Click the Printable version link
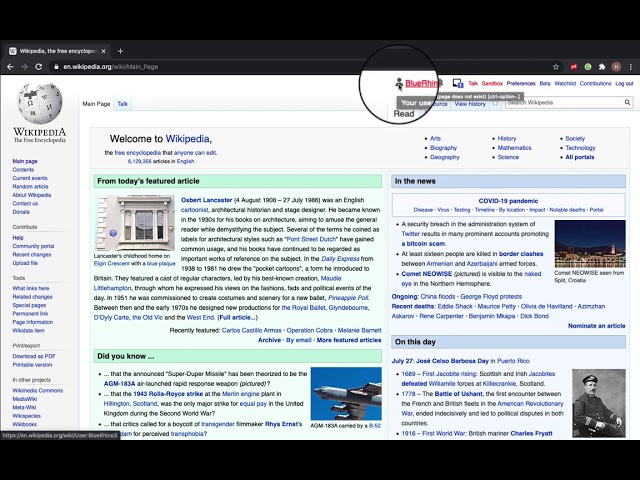640x480 pixels. coord(32,365)
